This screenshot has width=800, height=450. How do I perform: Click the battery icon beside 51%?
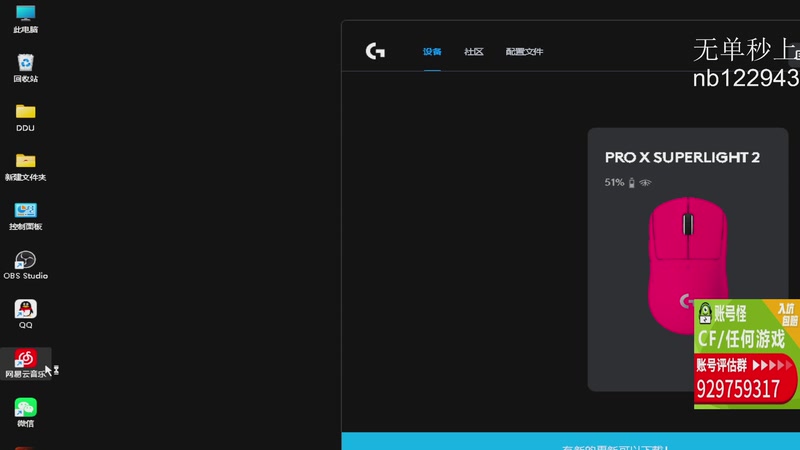coord(632,183)
